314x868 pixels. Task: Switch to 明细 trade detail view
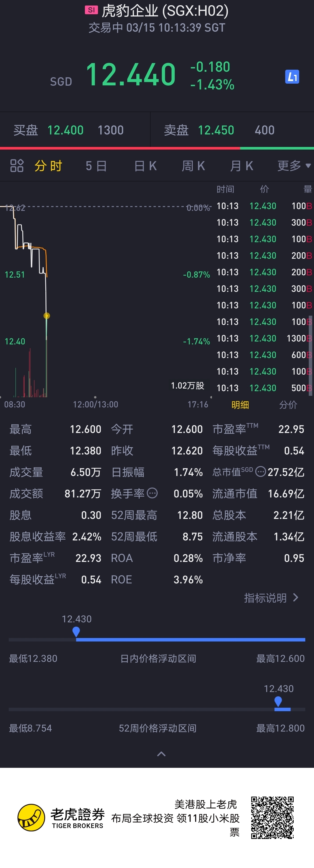(240, 405)
